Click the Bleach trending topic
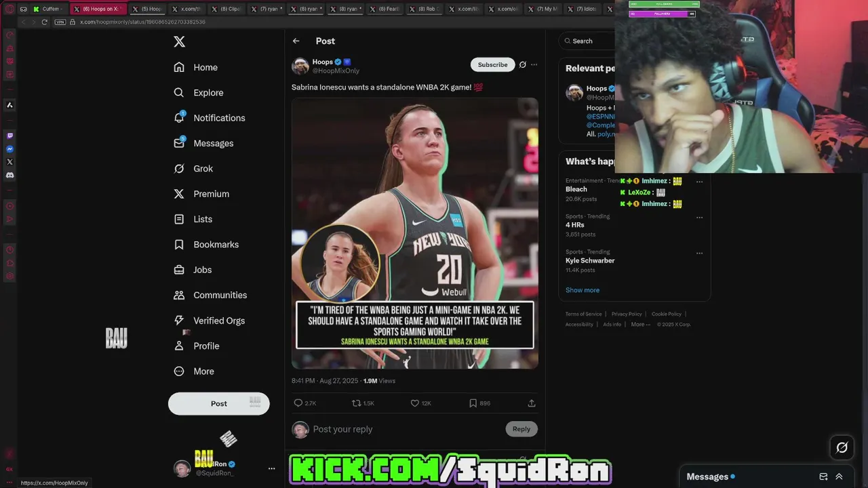Viewport: 868px width, 488px height. (576, 189)
